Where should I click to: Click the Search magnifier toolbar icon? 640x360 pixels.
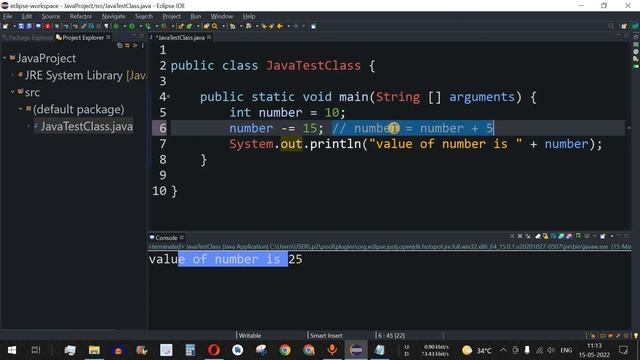tap(214, 26)
